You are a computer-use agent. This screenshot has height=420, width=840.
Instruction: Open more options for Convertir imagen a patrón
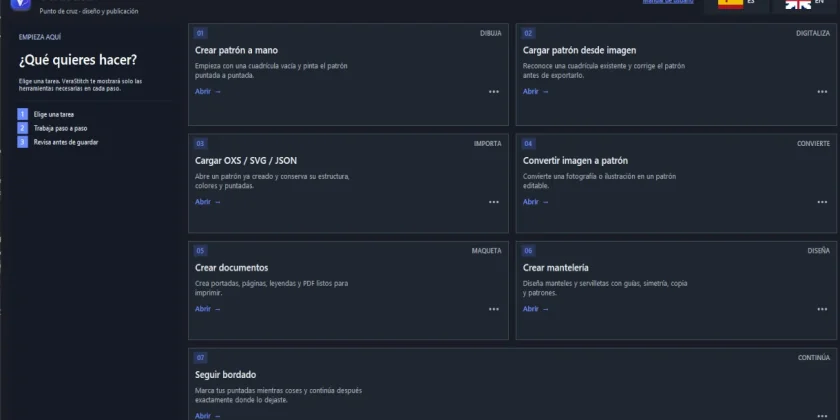[x=822, y=202]
